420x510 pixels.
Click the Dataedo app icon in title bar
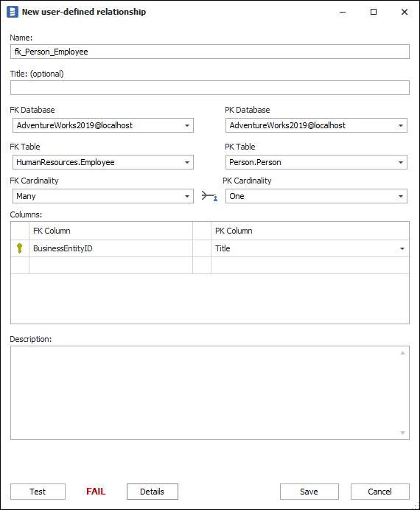click(x=13, y=12)
